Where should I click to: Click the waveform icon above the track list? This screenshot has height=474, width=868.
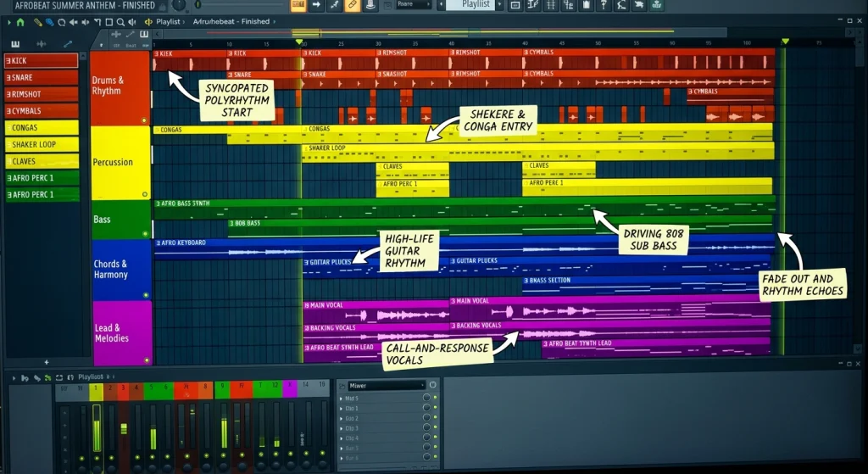41,44
